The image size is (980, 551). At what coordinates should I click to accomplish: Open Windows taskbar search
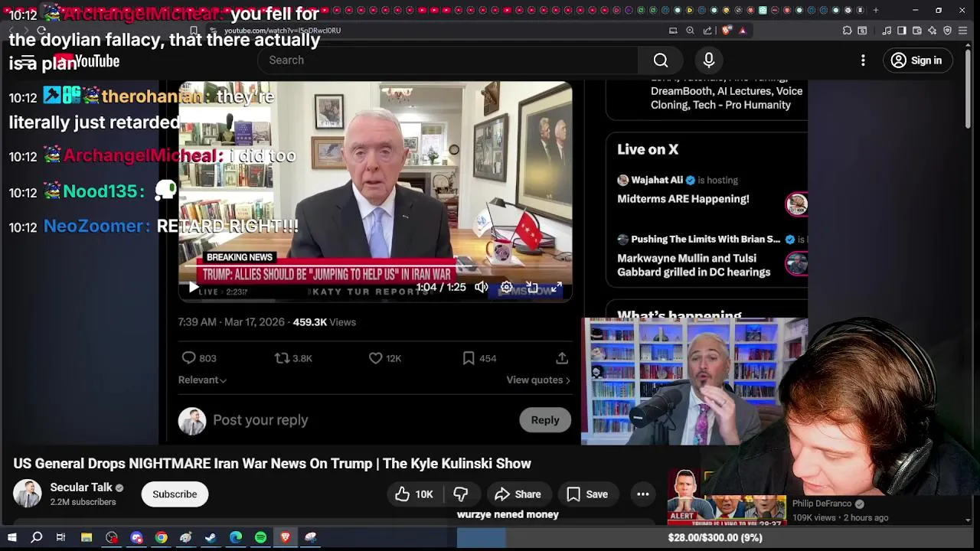[x=36, y=538]
